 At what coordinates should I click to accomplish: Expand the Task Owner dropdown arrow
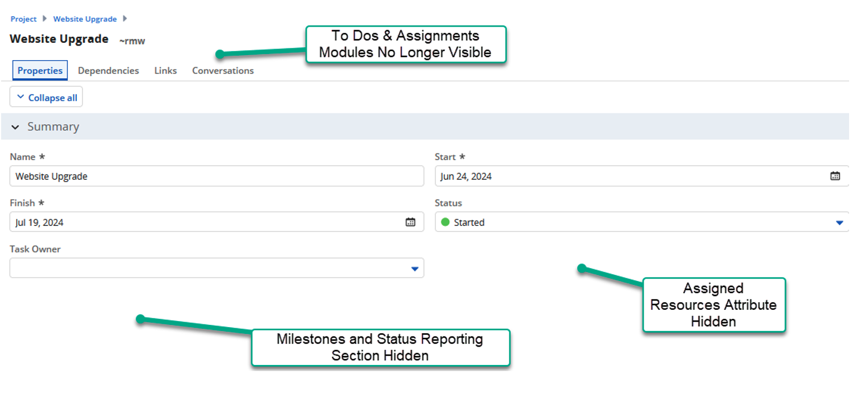click(414, 269)
